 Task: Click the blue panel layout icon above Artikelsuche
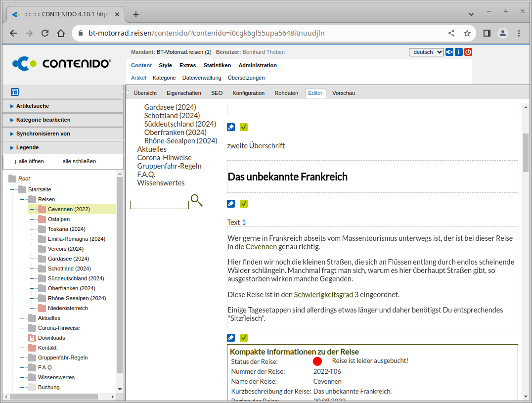(x=15, y=92)
